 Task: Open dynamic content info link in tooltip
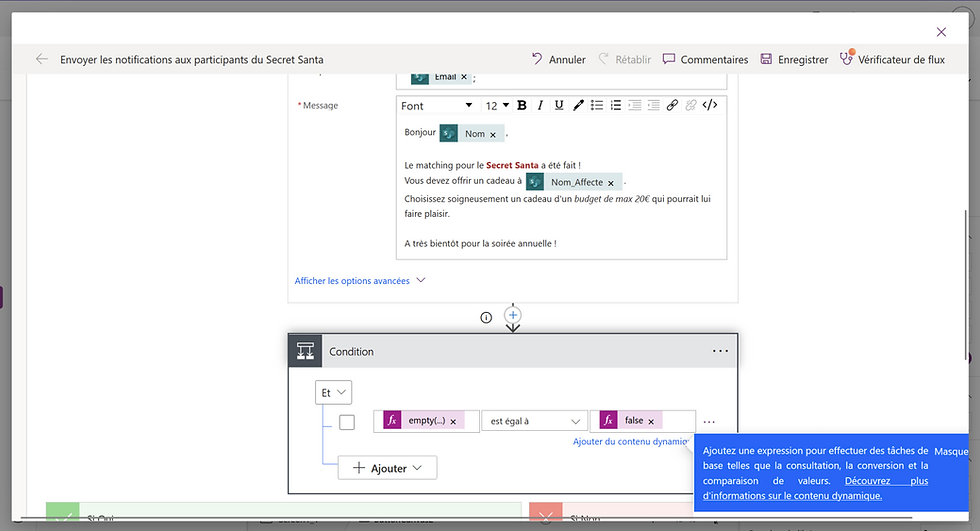[816, 489]
